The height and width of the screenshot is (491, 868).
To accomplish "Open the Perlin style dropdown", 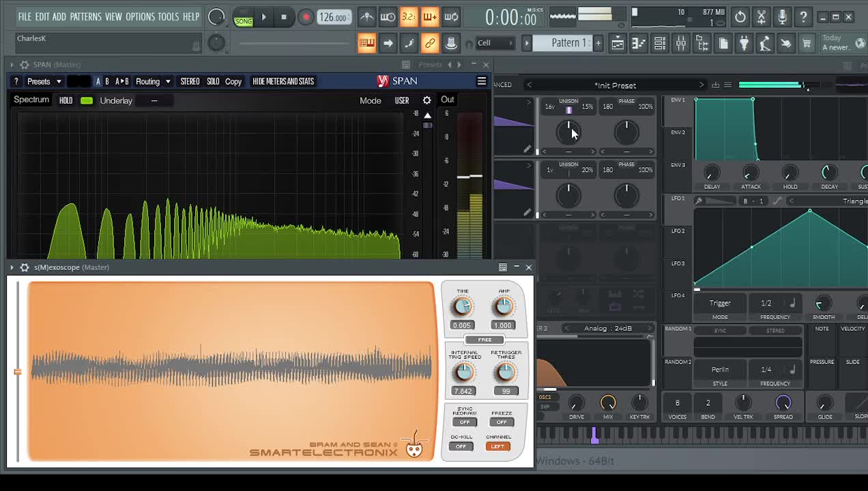I will (x=720, y=369).
